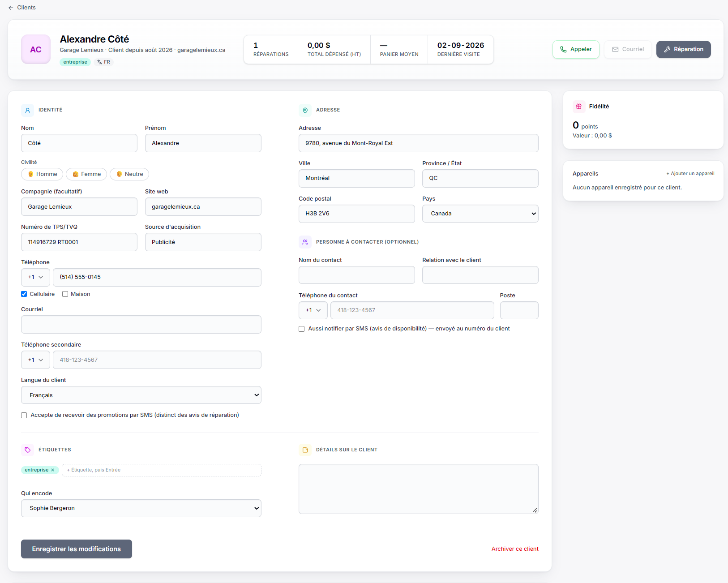Click the client details textarea
Image resolution: width=728 pixels, height=583 pixels.
point(419,489)
